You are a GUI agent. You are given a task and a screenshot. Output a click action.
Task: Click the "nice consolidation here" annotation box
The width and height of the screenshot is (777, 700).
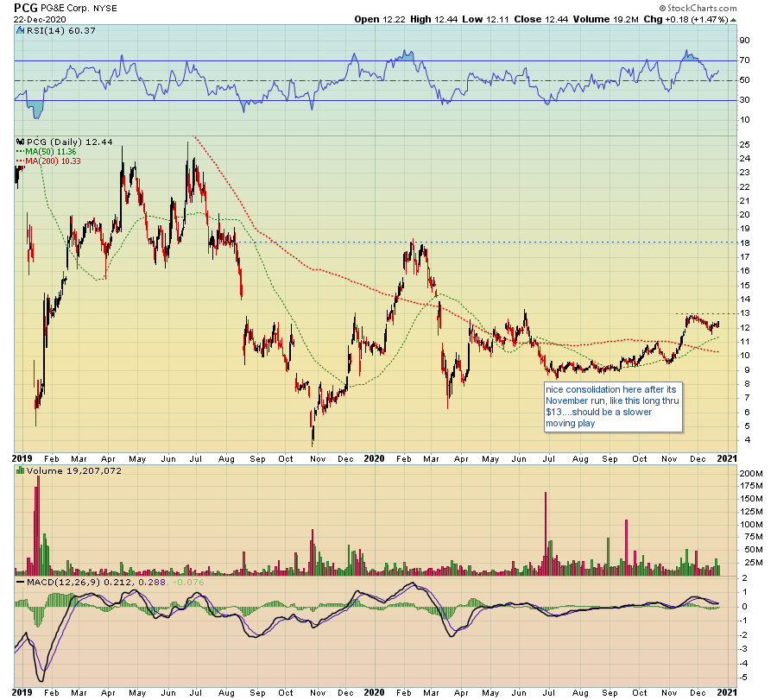613,407
